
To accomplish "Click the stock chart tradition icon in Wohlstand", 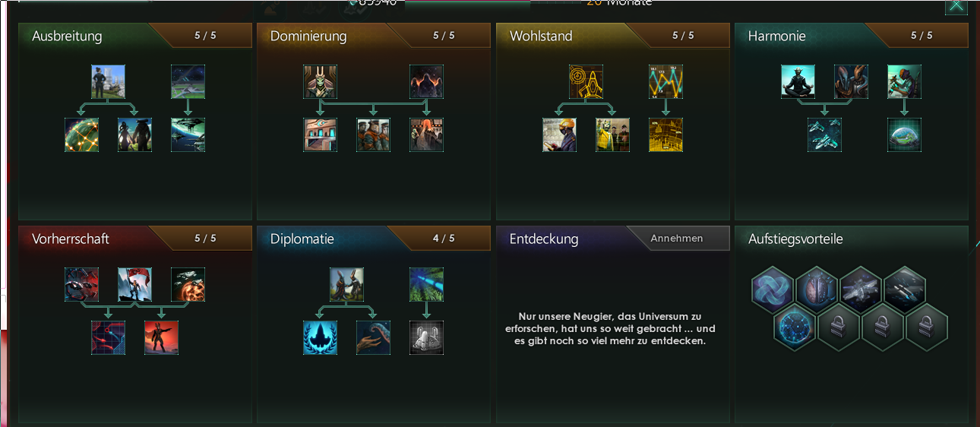I will pyautogui.click(x=665, y=81).
